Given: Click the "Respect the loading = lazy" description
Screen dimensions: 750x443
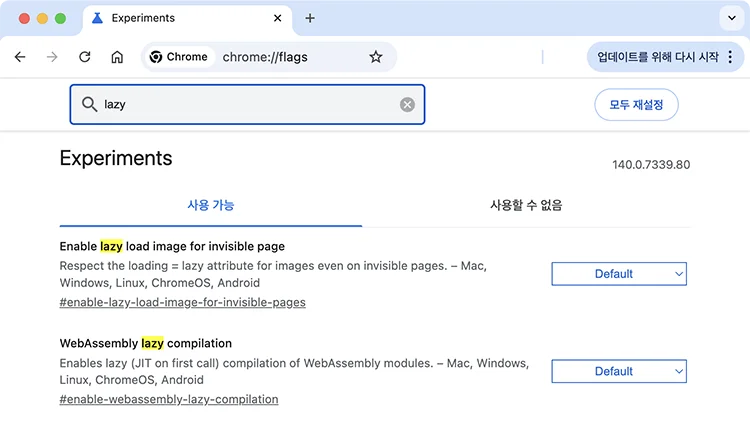Looking at the screenshot, I should pos(273,274).
